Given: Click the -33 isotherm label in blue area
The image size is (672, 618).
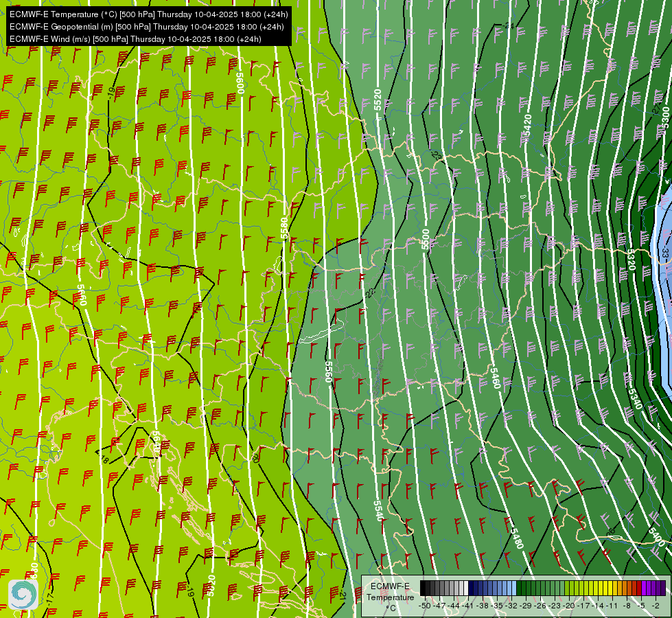Looking at the screenshot, I should click(664, 252).
